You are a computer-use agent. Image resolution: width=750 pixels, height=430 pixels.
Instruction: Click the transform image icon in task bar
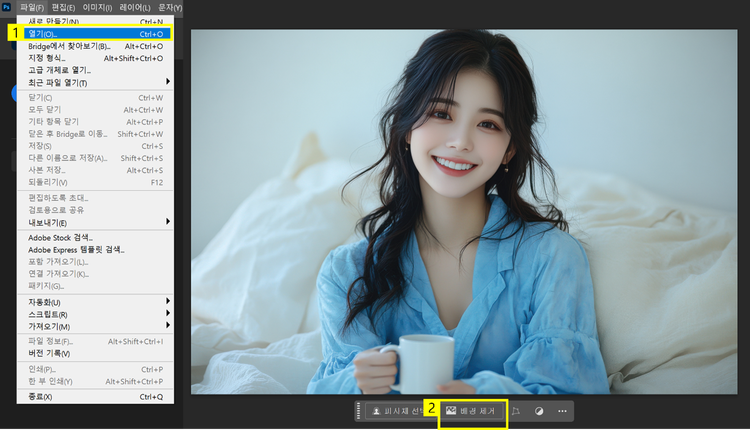point(516,411)
